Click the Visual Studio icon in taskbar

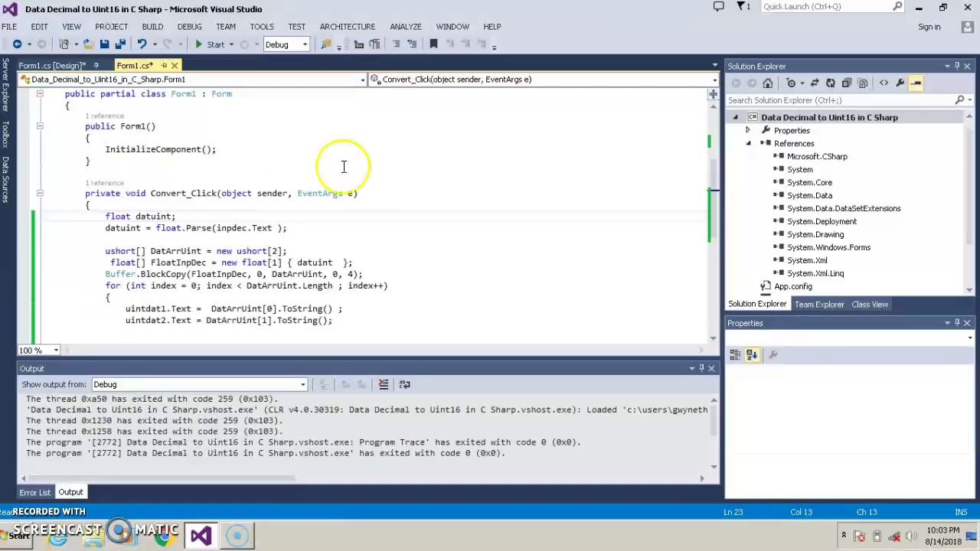pyautogui.click(x=201, y=536)
